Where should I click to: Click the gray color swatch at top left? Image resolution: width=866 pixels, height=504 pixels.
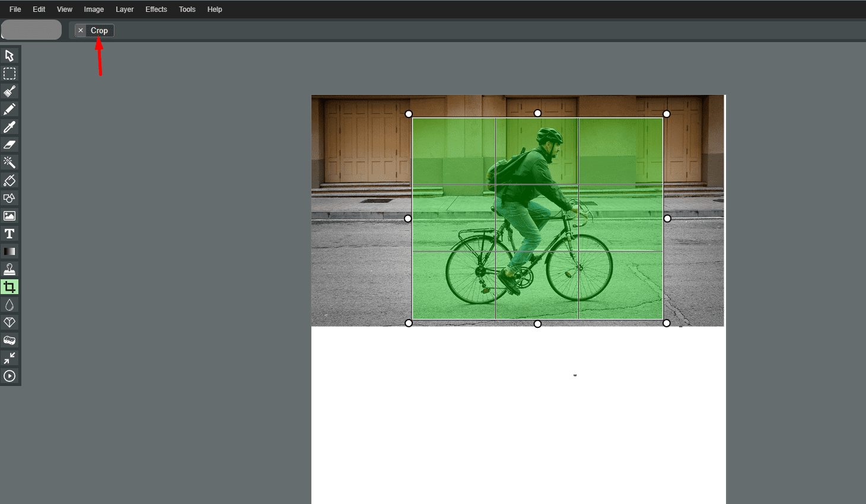(x=31, y=30)
